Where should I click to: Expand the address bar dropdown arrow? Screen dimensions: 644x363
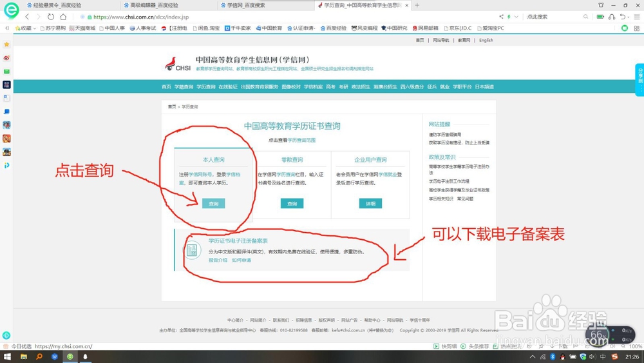(x=516, y=17)
